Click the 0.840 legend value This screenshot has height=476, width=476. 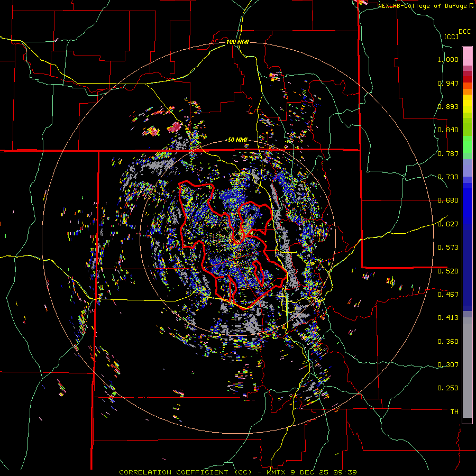pyautogui.click(x=448, y=130)
